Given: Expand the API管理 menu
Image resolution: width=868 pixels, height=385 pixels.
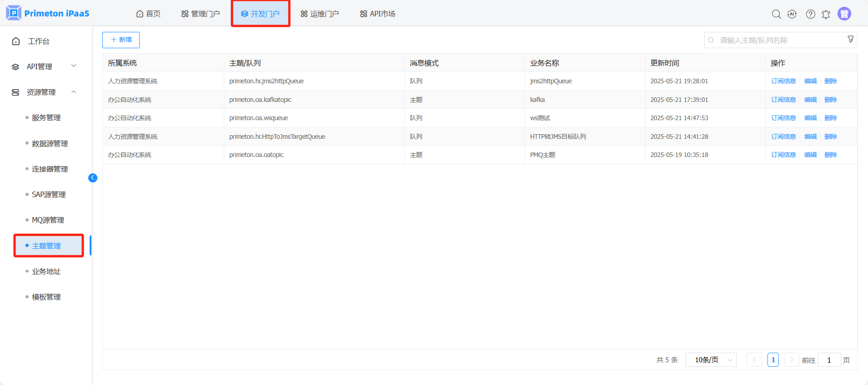Looking at the screenshot, I should [x=44, y=66].
